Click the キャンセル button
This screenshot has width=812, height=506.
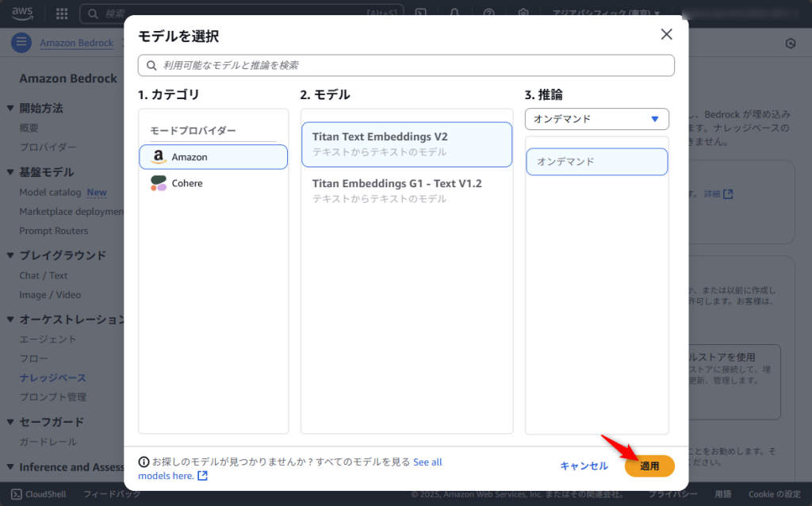(584, 466)
